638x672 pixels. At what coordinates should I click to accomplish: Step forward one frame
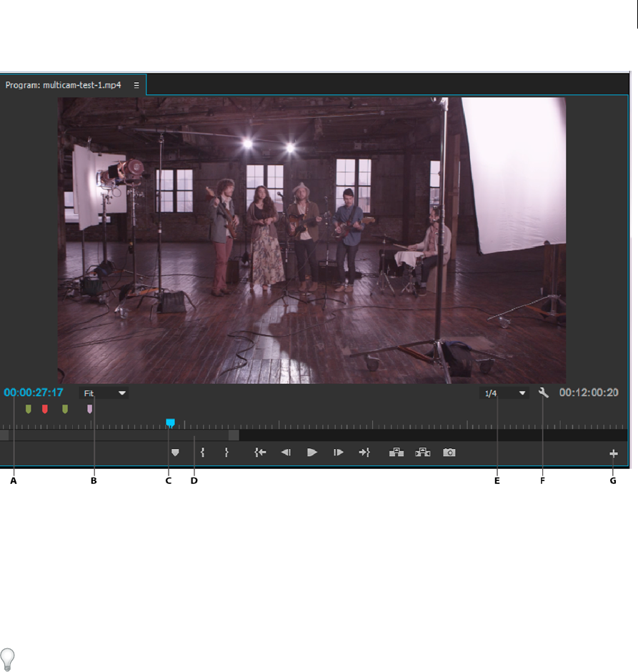tap(338, 453)
